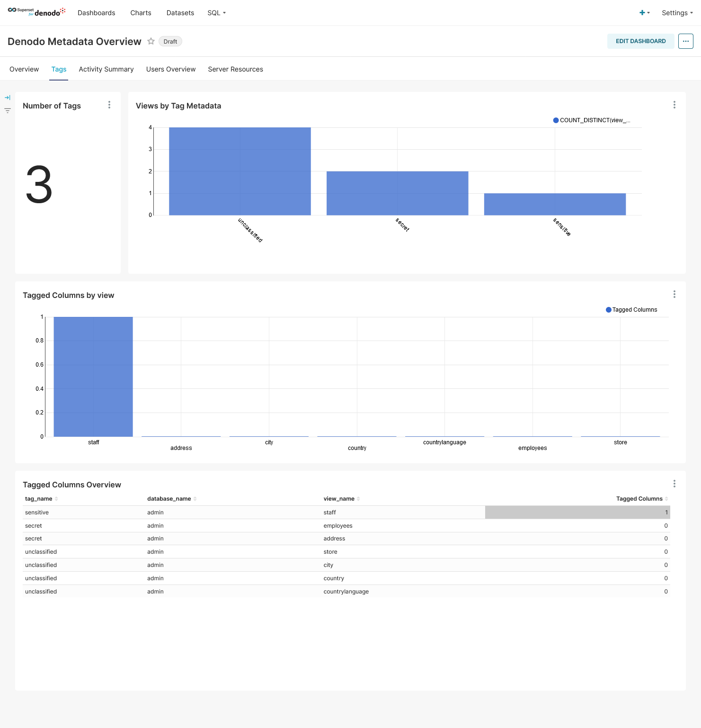Open the Number of Tags chart options menu

click(x=109, y=105)
